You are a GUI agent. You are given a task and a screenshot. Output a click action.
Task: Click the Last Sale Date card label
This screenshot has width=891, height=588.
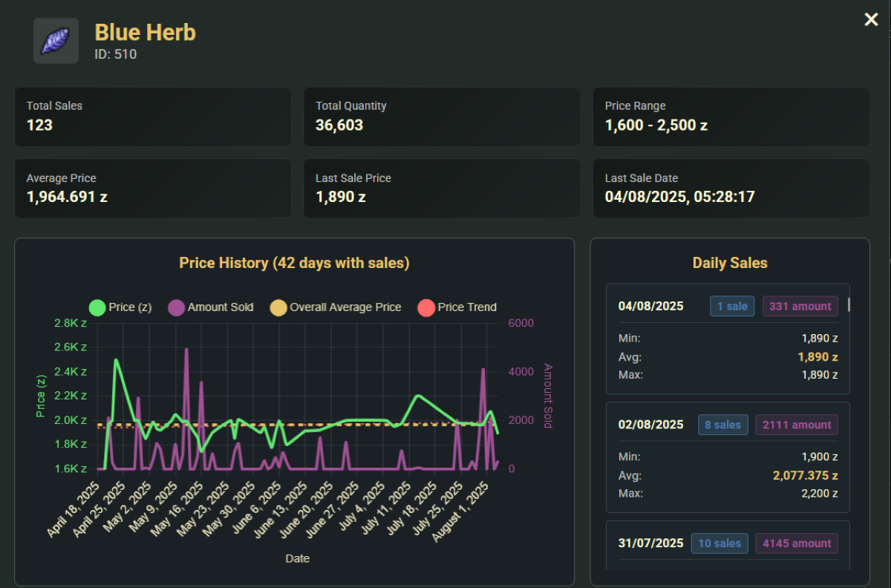(642, 178)
